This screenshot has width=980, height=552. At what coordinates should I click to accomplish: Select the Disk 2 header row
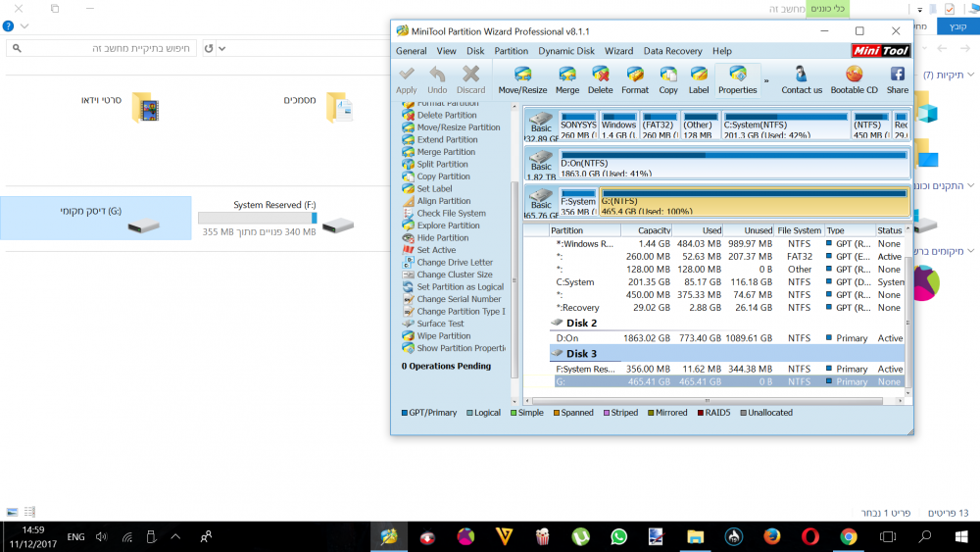pyautogui.click(x=727, y=324)
